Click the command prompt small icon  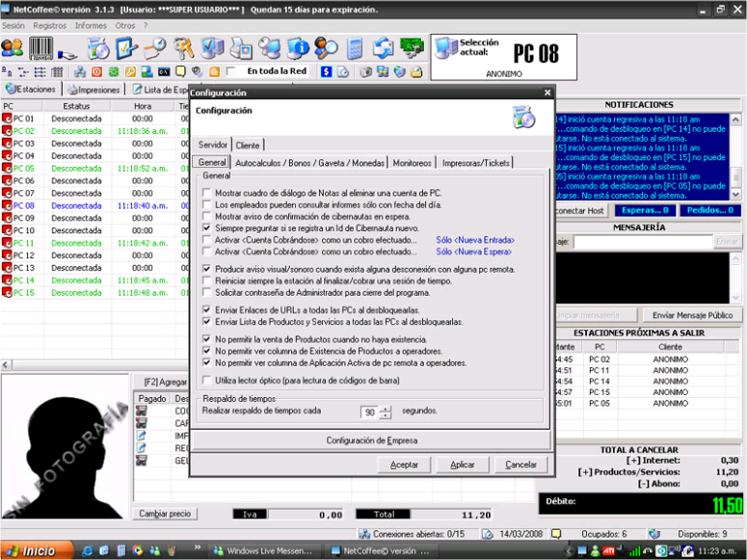[x=164, y=72]
